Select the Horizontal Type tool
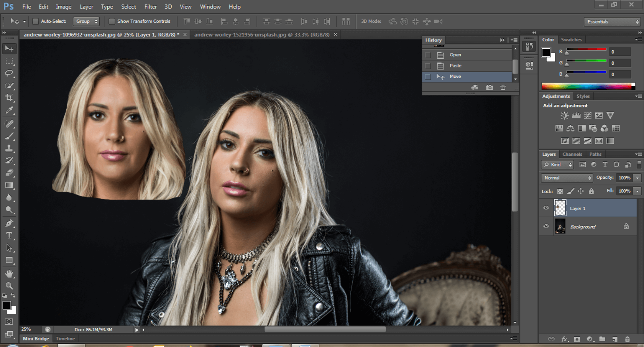 click(x=9, y=235)
